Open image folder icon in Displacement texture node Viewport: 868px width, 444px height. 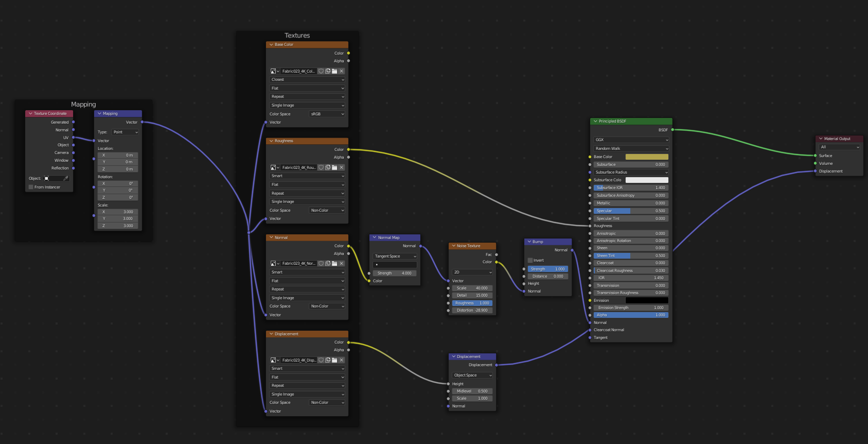coord(334,360)
